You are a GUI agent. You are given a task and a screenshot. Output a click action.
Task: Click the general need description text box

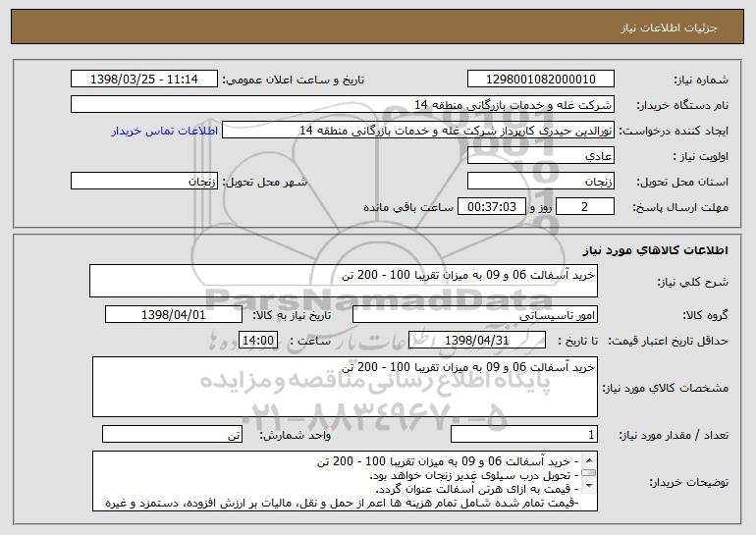coord(344,281)
